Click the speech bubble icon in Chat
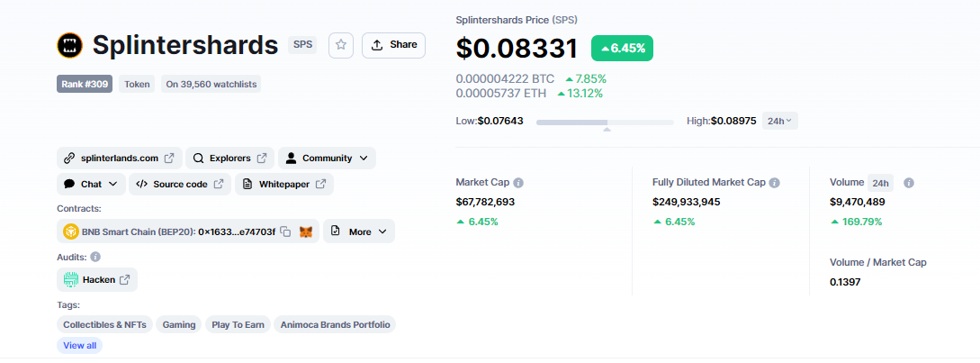 coord(69,184)
